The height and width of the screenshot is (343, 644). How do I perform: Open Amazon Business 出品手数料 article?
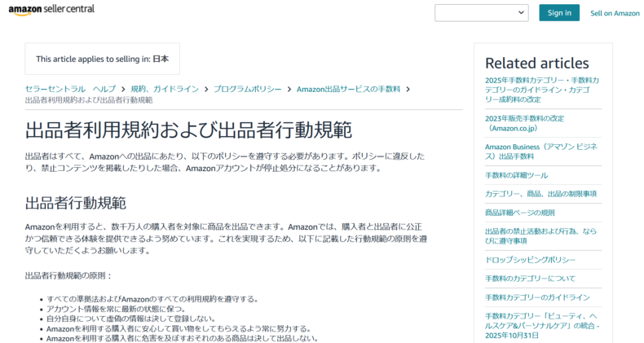pyautogui.click(x=541, y=152)
